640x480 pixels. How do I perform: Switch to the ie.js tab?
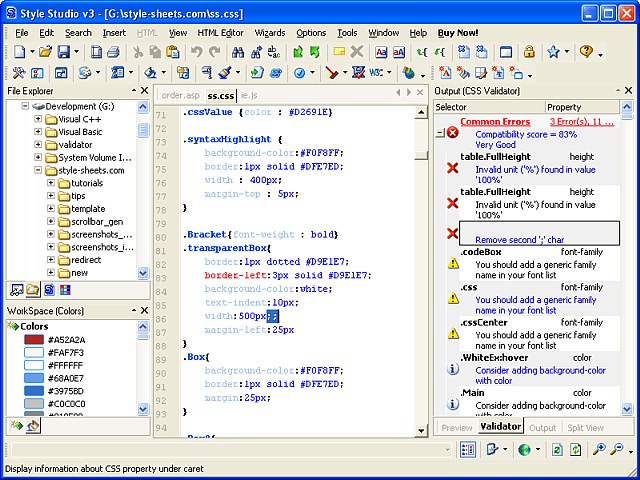coord(249,96)
